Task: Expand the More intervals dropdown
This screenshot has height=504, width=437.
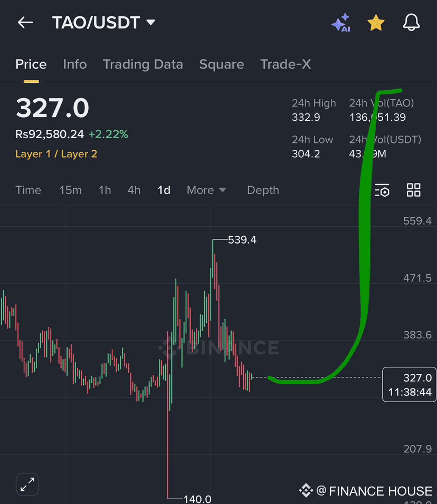Action: pos(206,190)
